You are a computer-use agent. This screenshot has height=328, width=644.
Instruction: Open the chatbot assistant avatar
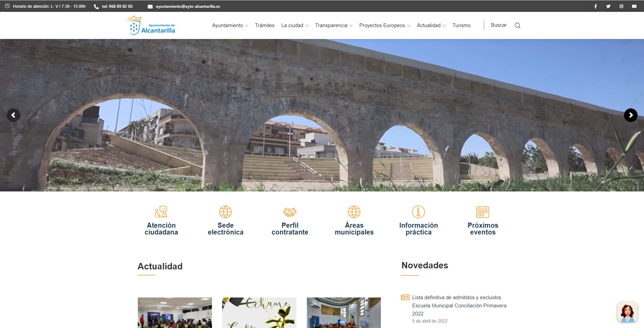627,312
